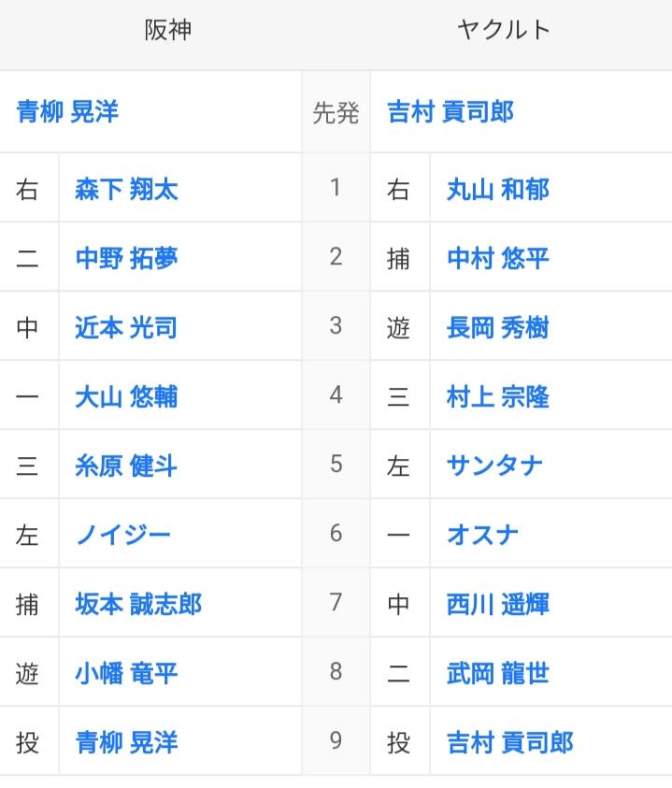The width and height of the screenshot is (672, 788).
Task: View Yakult cleanup 村上 宗隆
Action: [498, 396]
